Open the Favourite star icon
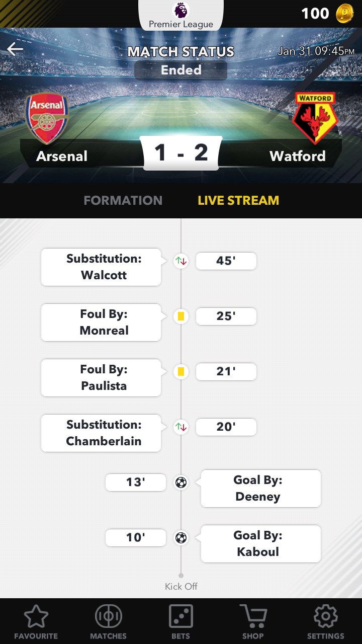Screen dimensions: 362x644 click(36, 616)
